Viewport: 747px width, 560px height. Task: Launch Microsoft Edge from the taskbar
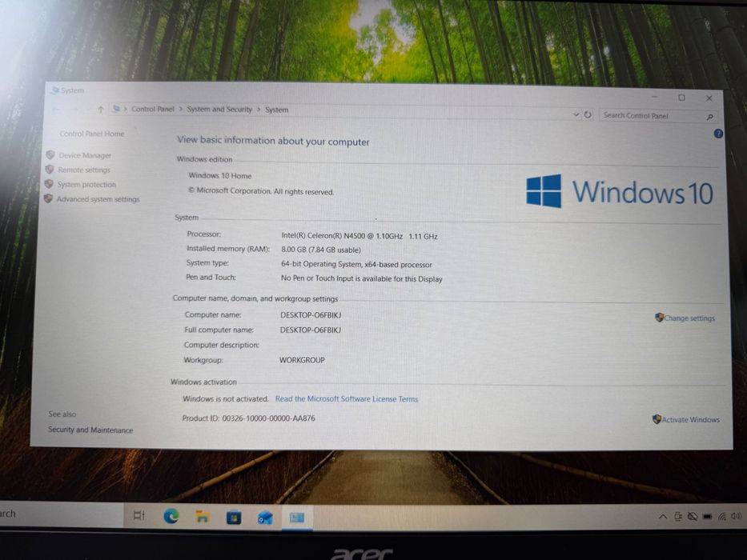click(x=171, y=516)
